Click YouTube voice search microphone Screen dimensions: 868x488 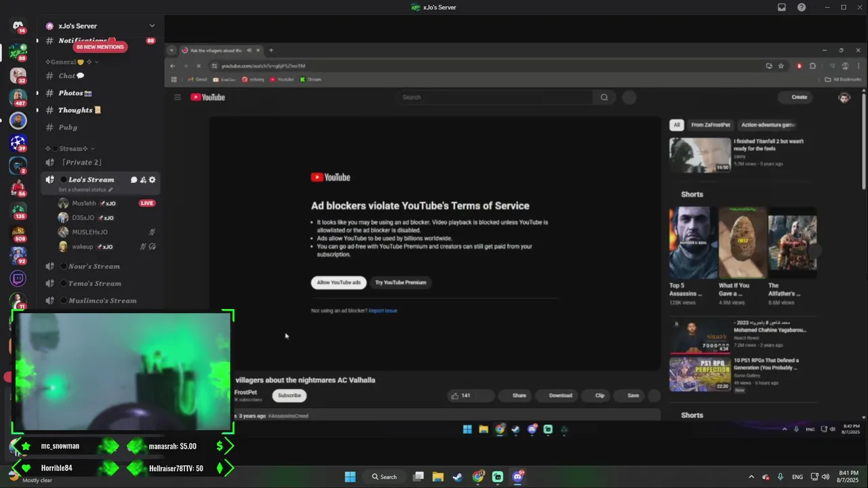click(629, 97)
